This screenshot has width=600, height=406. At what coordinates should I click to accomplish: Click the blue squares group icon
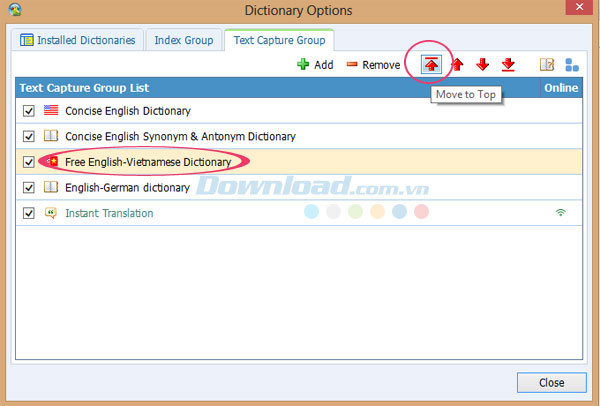pos(573,65)
